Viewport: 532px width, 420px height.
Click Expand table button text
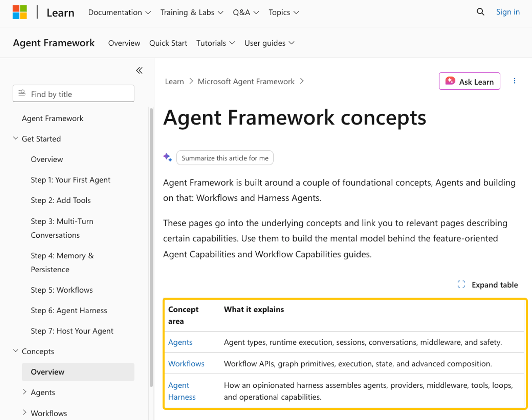(x=494, y=285)
